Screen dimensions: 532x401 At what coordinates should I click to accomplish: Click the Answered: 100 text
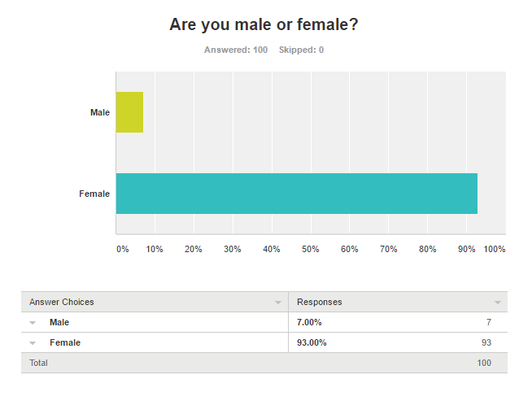[235, 50]
